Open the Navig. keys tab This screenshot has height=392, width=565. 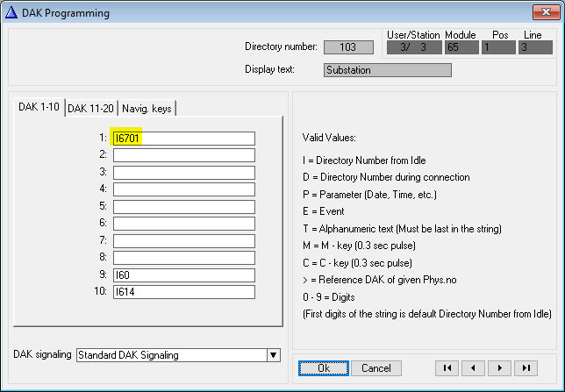[x=147, y=109]
